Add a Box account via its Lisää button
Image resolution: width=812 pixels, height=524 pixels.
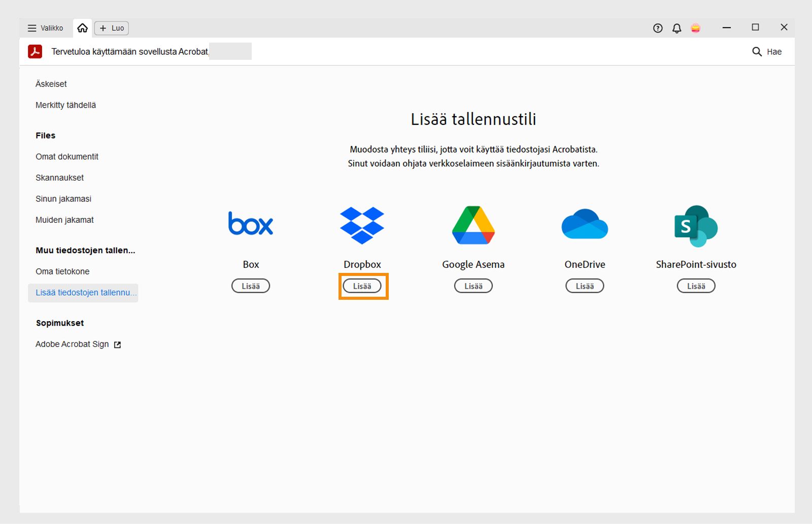[250, 286]
